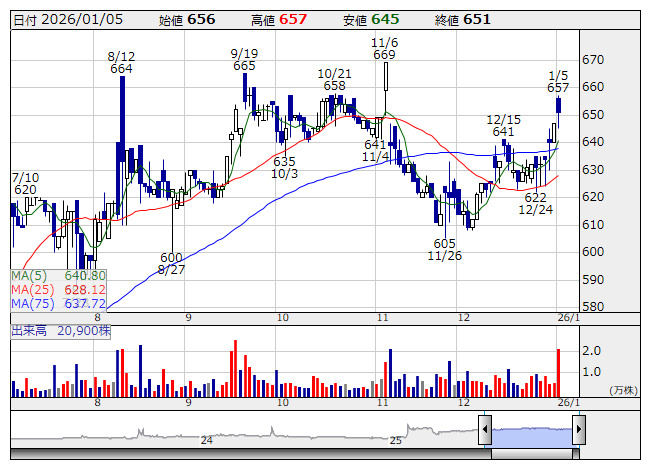
Task: Select the MA(75) legend entry
Action: (58, 304)
